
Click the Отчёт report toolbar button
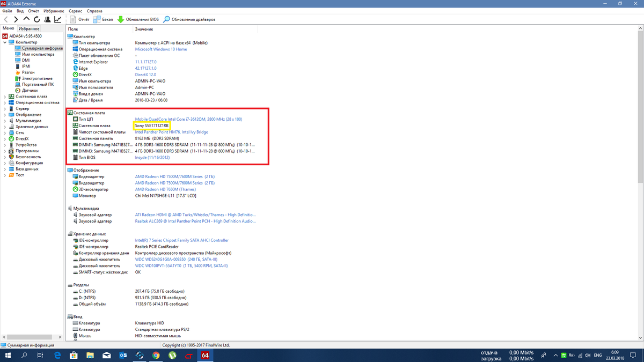tap(78, 19)
